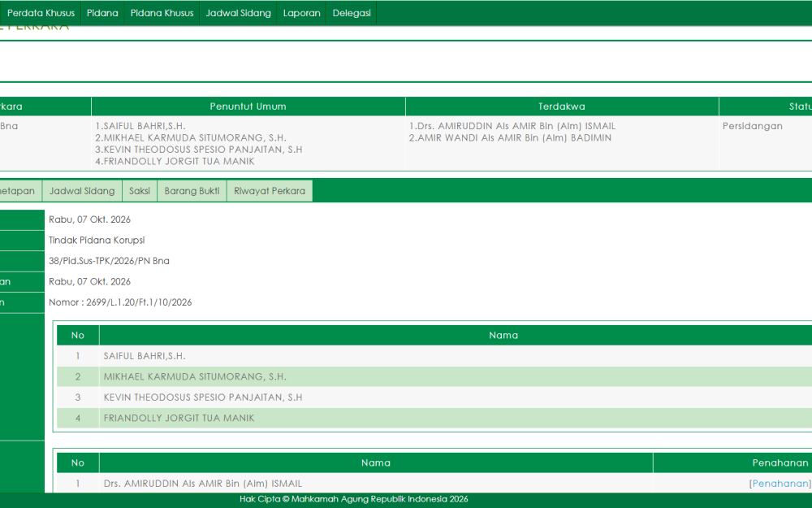
Task: Open the Laporan menu
Action: tap(302, 13)
